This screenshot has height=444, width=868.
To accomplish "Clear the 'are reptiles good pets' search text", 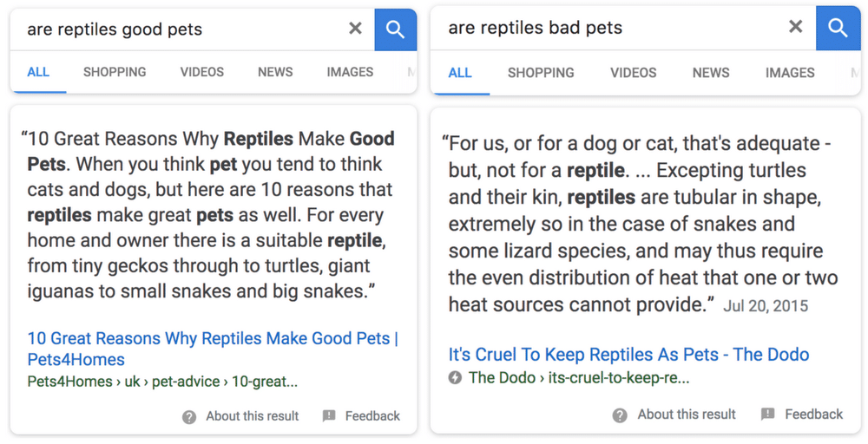I will pyautogui.click(x=355, y=29).
